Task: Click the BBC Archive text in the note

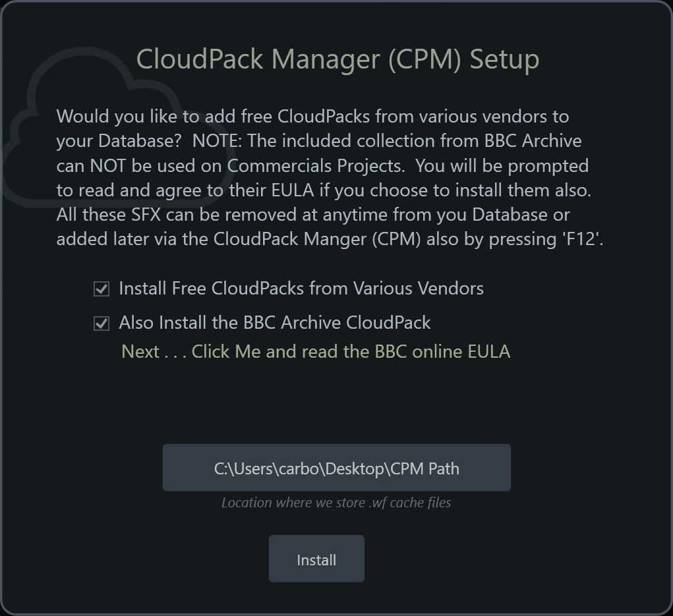Action: [x=533, y=141]
